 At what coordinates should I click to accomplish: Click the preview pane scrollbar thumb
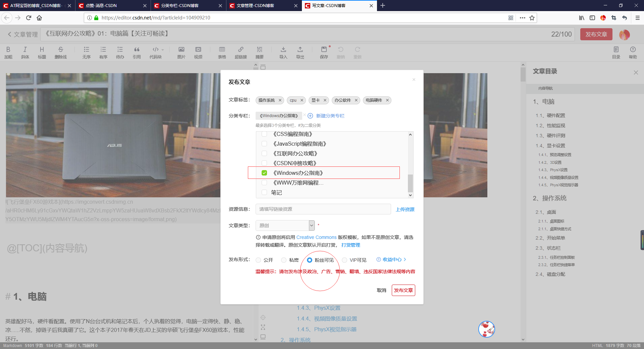(523, 74)
